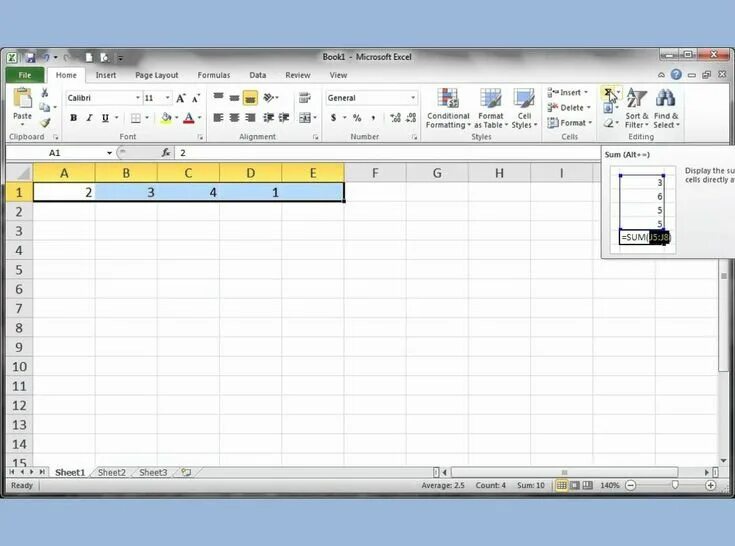Toggle the highlighted Bottom Align icon
Image resolution: width=735 pixels, height=546 pixels.
pos(250,98)
